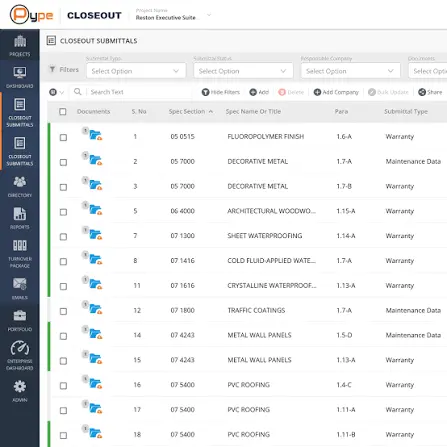Image resolution: width=447 pixels, height=447 pixels.
Task: Expand the Submittal Status filter dropdown
Action: 243,71
